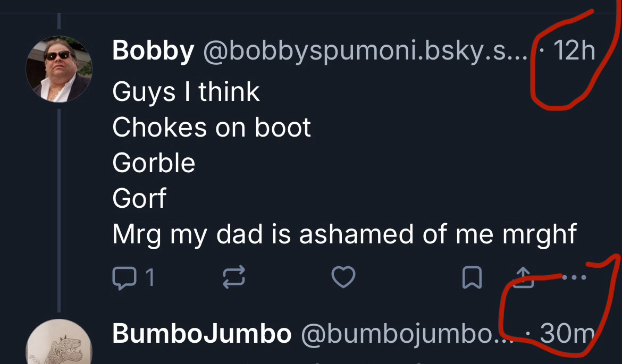Open the share options for Bobby's post

pos(524,277)
